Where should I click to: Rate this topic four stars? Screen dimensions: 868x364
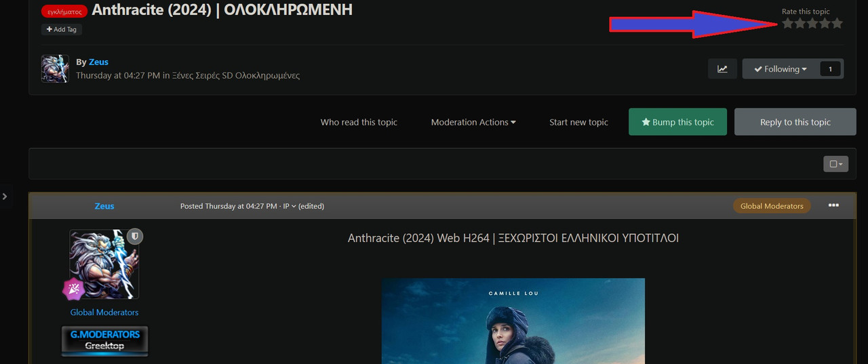point(825,23)
